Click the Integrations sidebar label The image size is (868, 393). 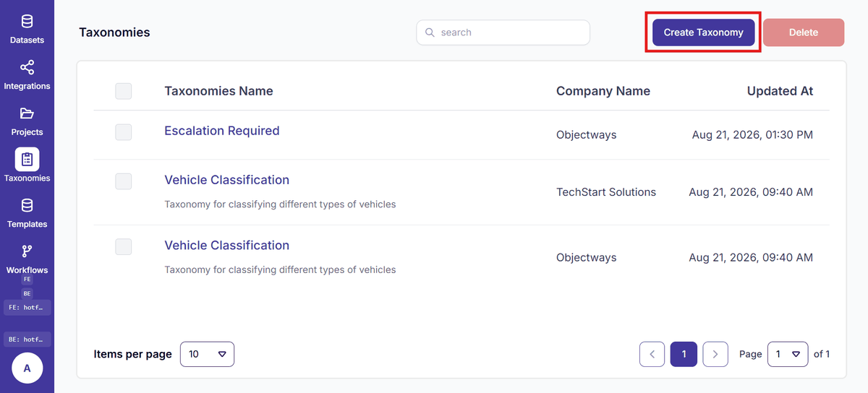(x=27, y=86)
